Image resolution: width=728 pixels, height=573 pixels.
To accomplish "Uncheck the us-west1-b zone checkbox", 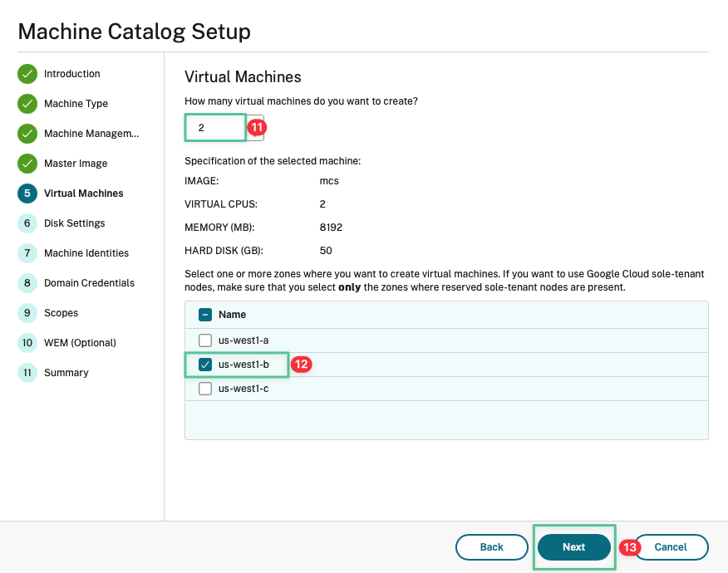I will point(205,365).
